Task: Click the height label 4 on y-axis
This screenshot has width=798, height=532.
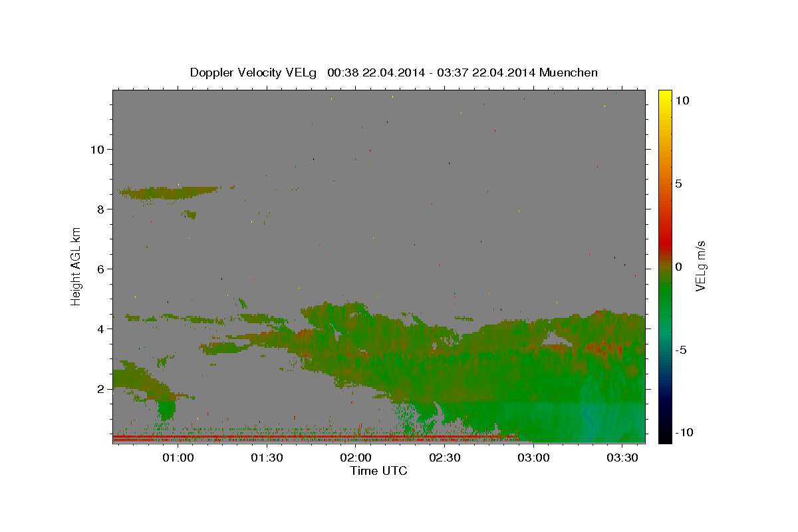Action: click(100, 329)
